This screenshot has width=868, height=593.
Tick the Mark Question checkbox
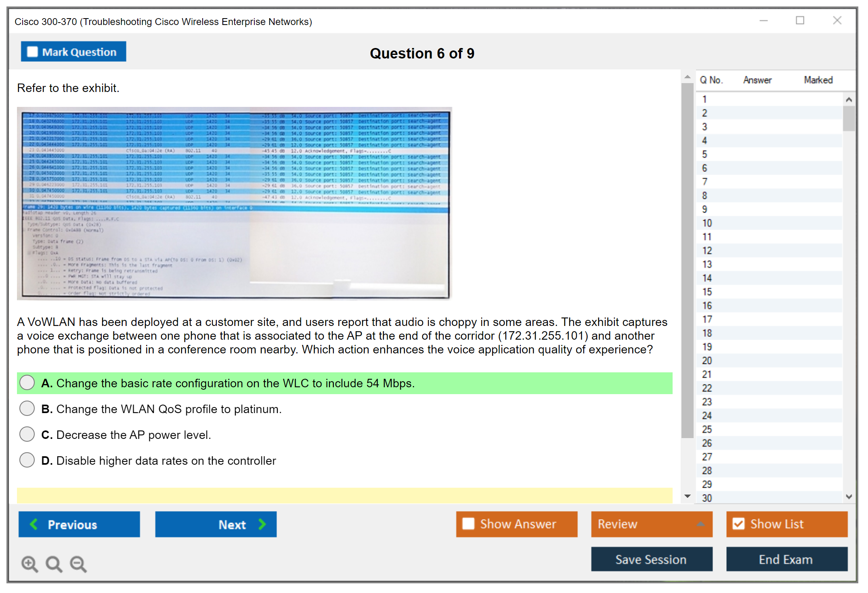pyautogui.click(x=32, y=52)
